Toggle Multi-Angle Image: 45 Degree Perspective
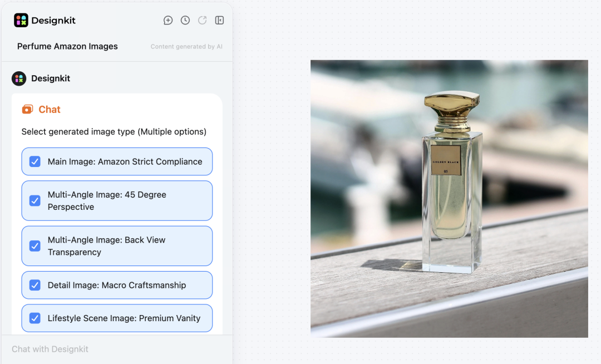 coord(35,200)
